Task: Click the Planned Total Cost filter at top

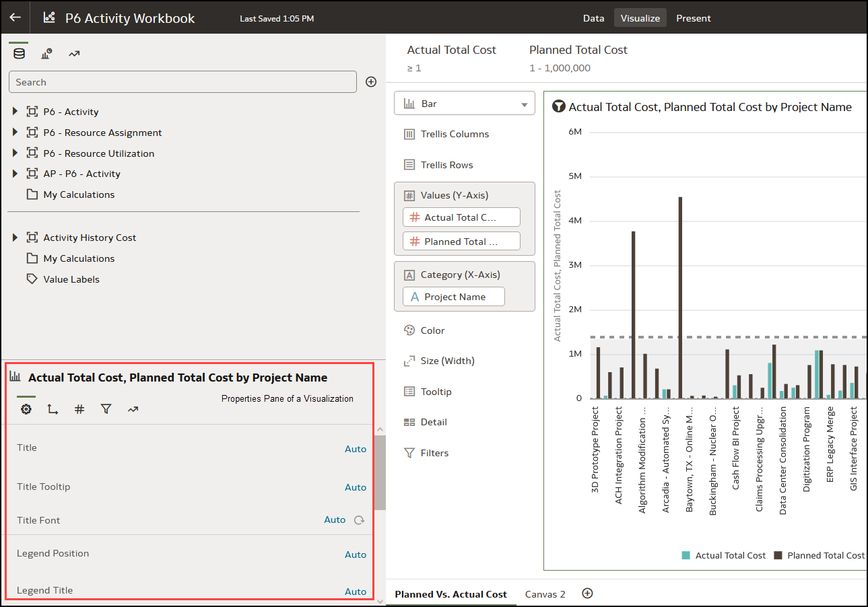Action: click(x=578, y=58)
